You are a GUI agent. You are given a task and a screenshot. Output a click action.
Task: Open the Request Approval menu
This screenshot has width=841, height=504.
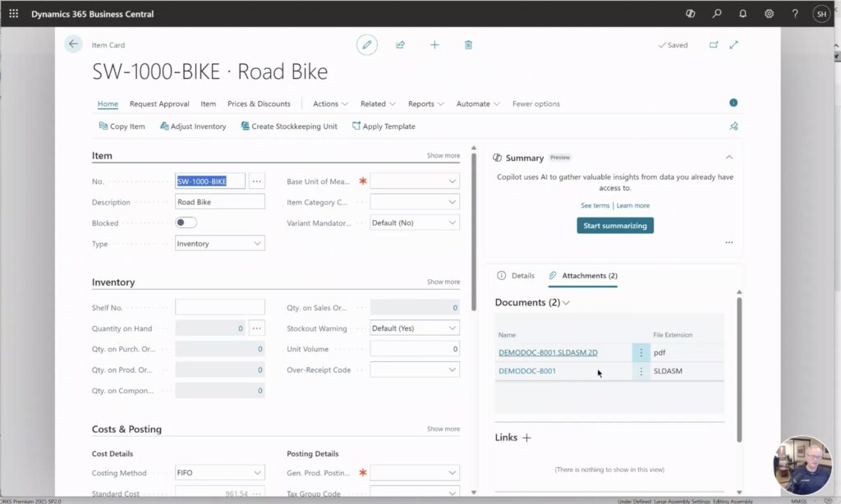tap(159, 104)
